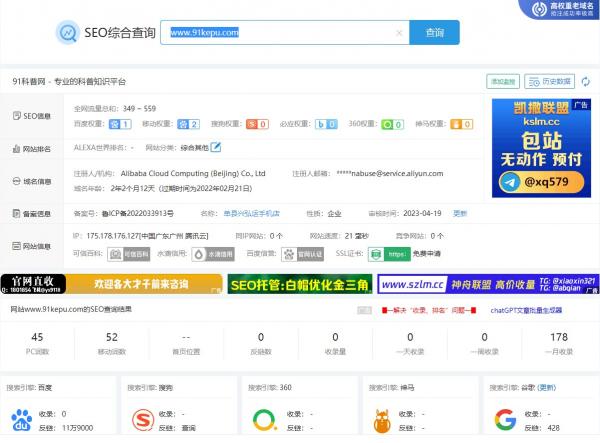The height and width of the screenshot is (443, 600).
Task: Click the Sogou S logo icon
Action: 143,420
